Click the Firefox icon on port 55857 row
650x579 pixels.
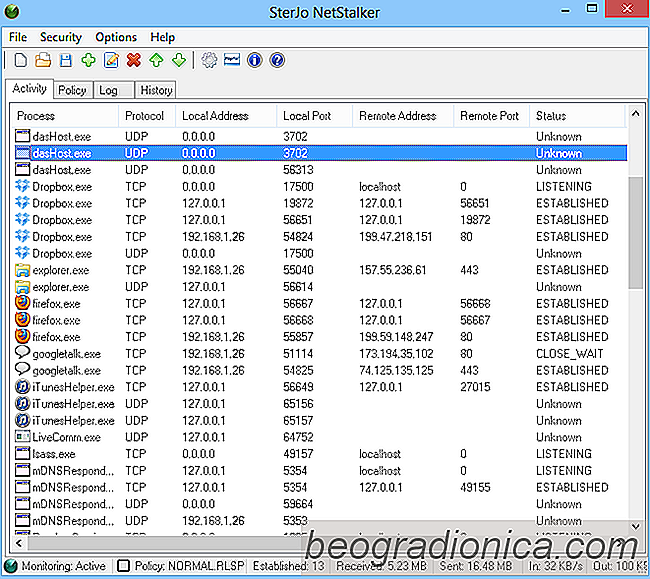point(22,336)
